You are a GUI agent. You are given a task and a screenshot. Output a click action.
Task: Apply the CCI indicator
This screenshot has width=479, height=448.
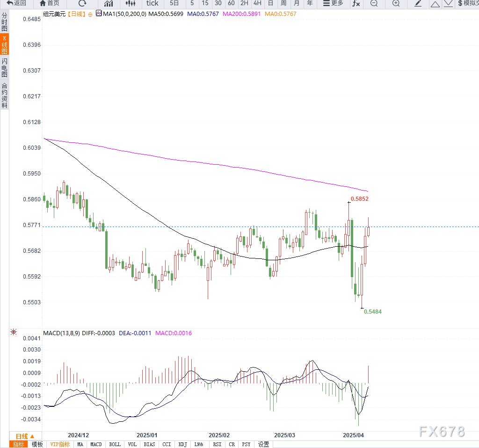[167, 444]
